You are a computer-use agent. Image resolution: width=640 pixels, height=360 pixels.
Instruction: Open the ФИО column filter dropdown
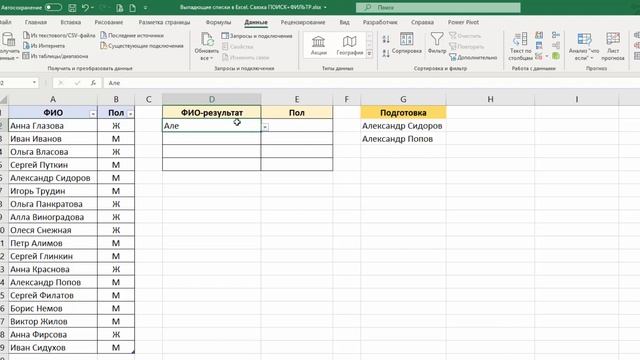click(x=93, y=114)
